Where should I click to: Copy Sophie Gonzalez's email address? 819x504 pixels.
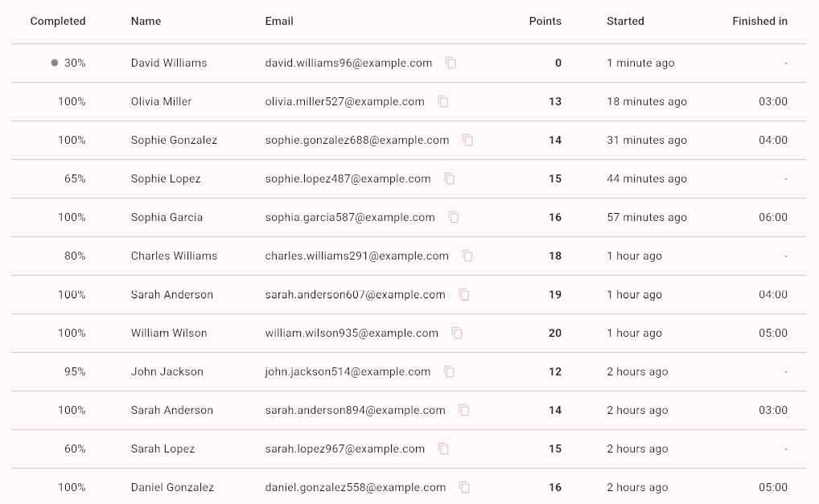click(x=468, y=140)
